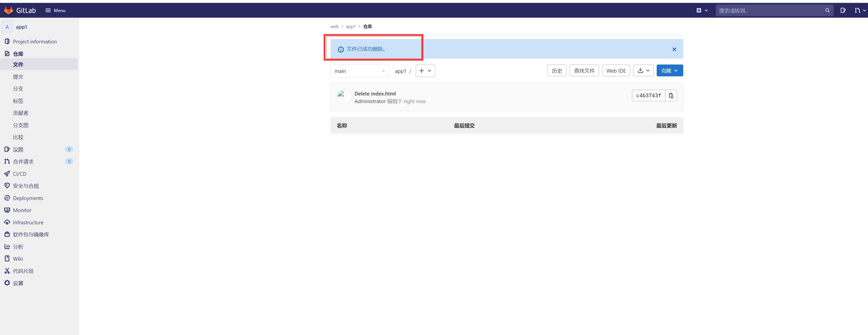Open the Delete index.html commit

[x=375, y=93]
